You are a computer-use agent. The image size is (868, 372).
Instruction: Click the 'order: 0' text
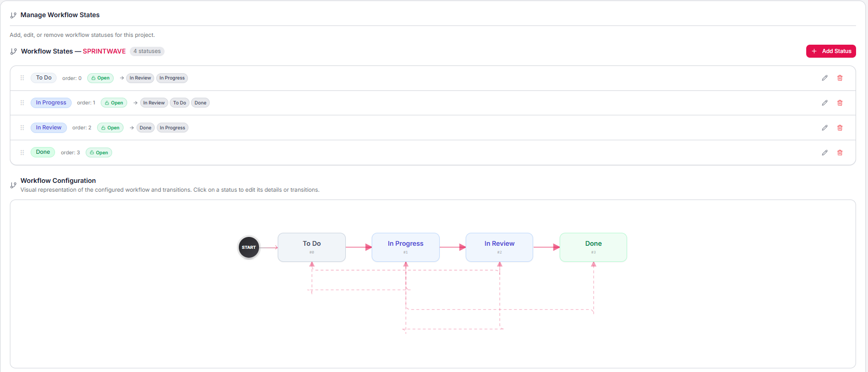pyautogui.click(x=72, y=78)
